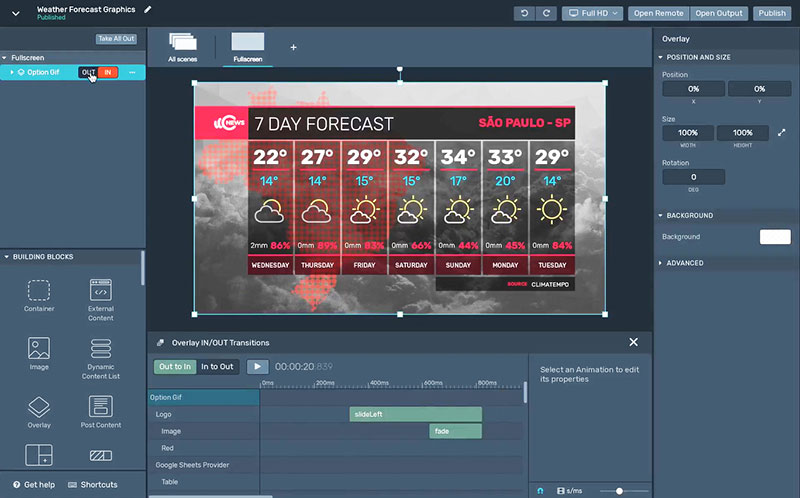Open the Fullscreen scene tab
The width and height of the screenshot is (800, 498).
point(248,46)
